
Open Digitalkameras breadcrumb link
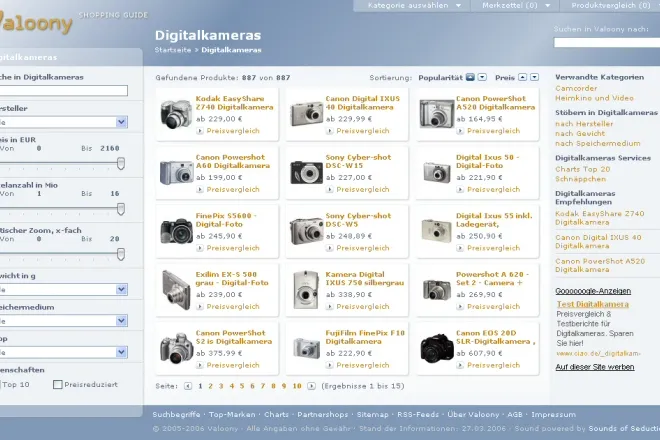pyautogui.click(x=231, y=50)
